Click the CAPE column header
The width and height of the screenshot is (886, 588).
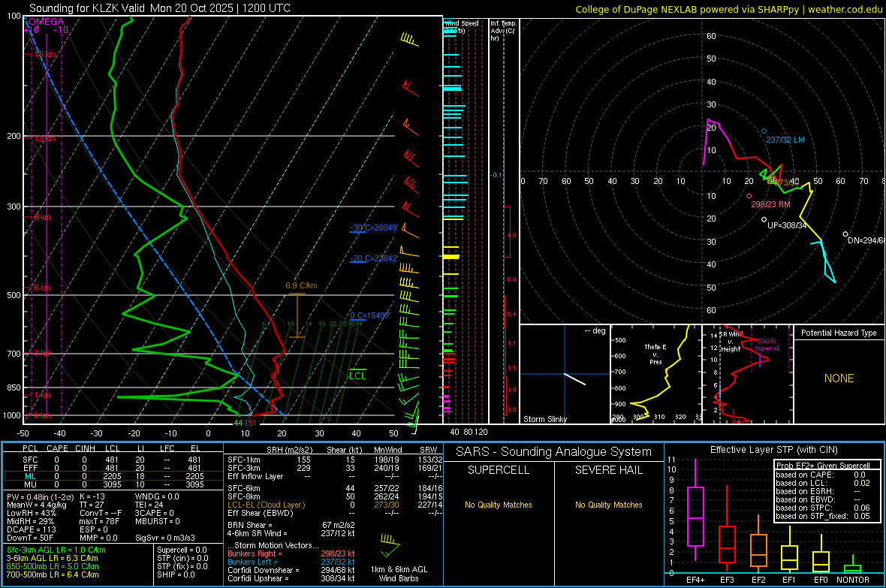[57, 448]
